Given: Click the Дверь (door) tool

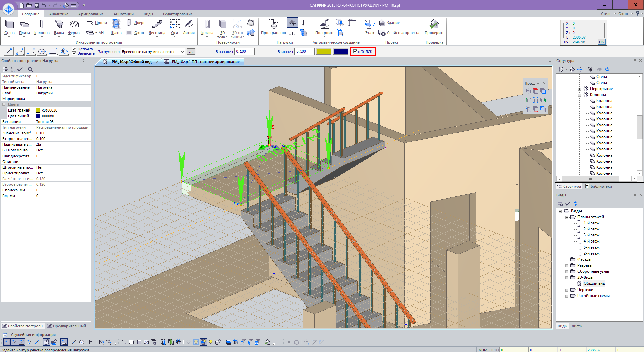Looking at the screenshot, I should (136, 23).
